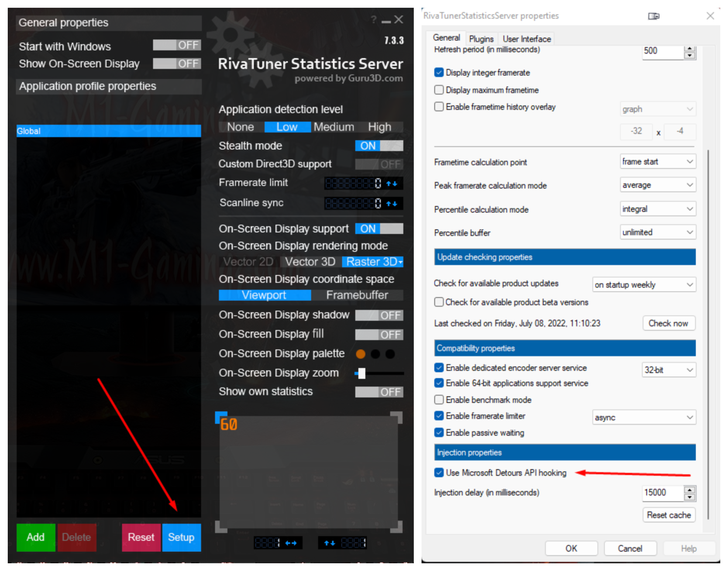Adjust the On-Screen Display zoom slider
The height and width of the screenshot is (571, 728).
[x=363, y=373]
